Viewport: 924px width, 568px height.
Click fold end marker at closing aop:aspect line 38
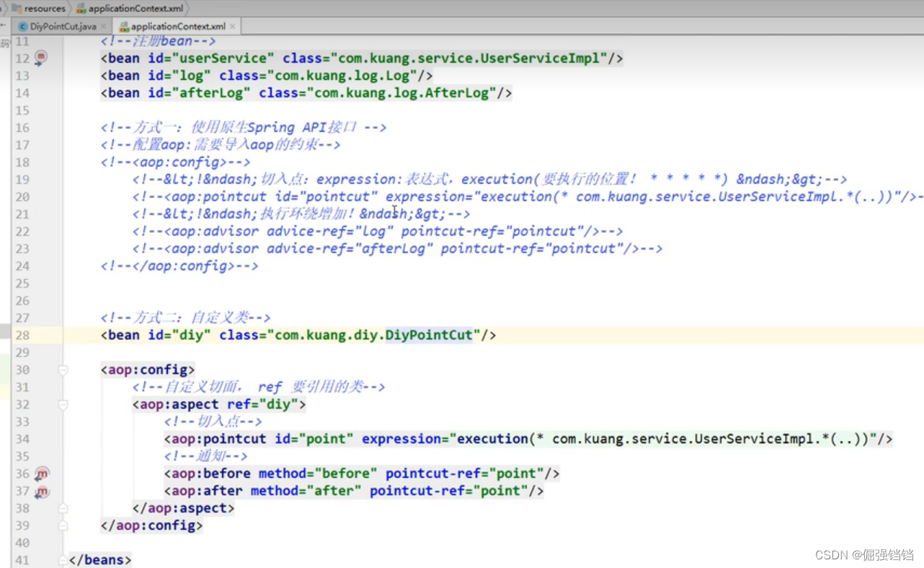coord(63,508)
